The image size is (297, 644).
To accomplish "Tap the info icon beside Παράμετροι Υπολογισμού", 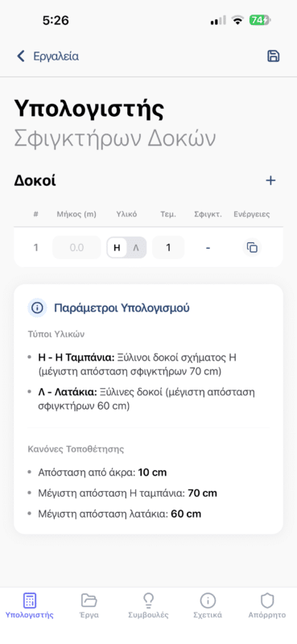I will (37, 308).
